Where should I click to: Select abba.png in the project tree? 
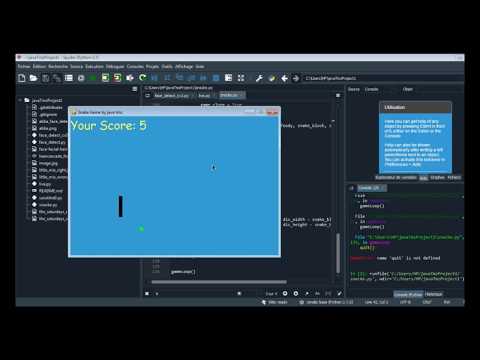coord(48,128)
